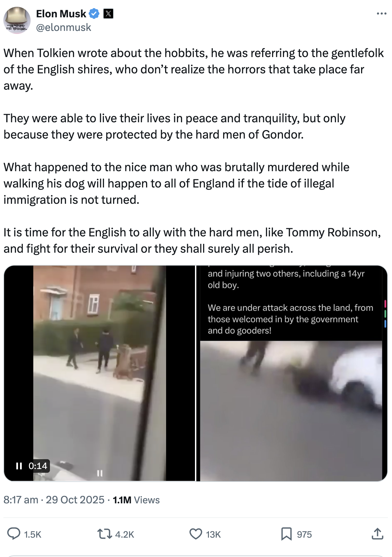The width and height of the screenshot is (392, 557).
Task: Click the X affiliation badge icon
Action: click(x=108, y=14)
